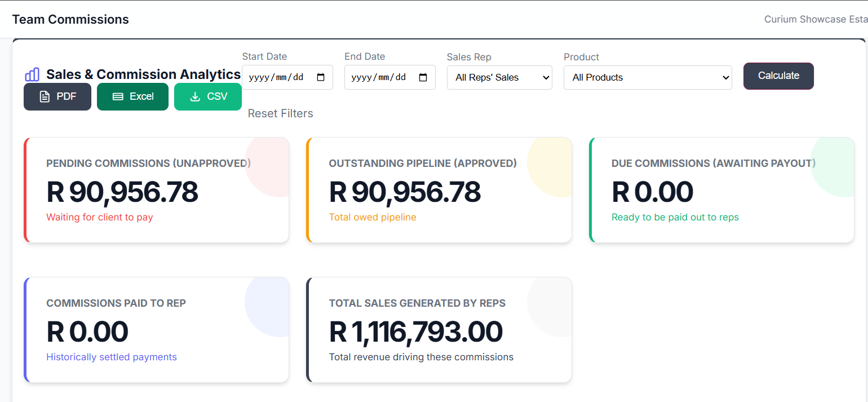Click the Waiting for client to pay text
This screenshot has height=402, width=868.
pyautogui.click(x=100, y=217)
